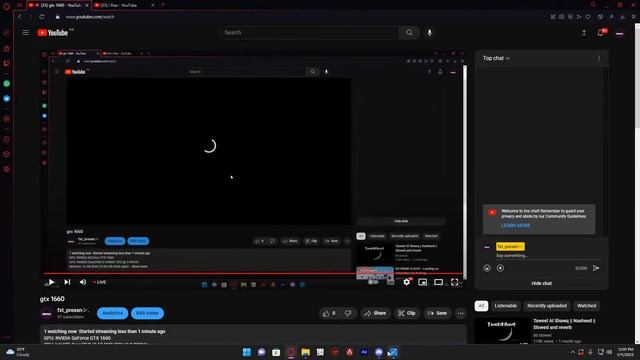Save the video to a playlist
640x360 pixels.
pos(437,313)
